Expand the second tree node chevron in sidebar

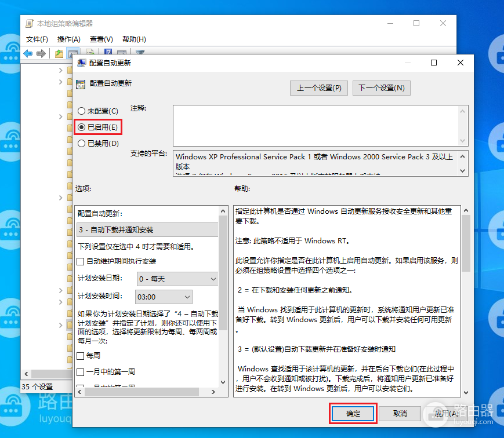[x=60, y=82]
